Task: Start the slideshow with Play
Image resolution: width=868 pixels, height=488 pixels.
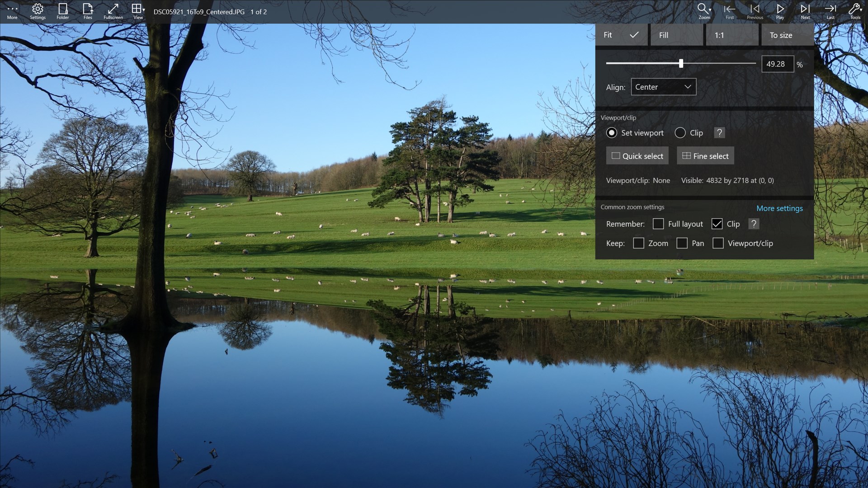Action: pyautogui.click(x=779, y=11)
